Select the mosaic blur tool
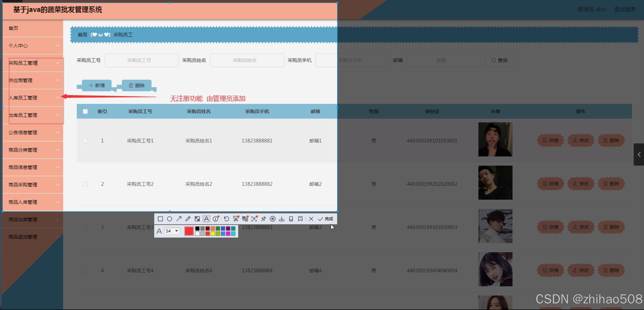Screen dimensions: 644x310 pos(197,219)
